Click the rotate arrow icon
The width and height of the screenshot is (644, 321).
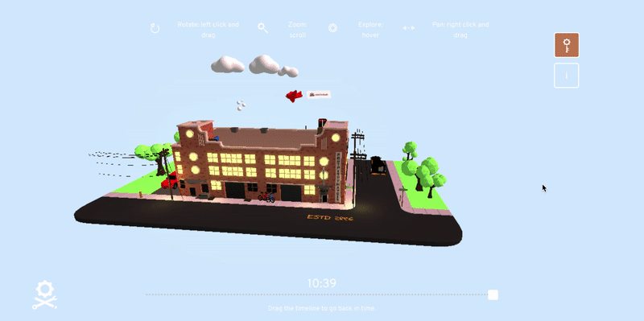pyautogui.click(x=155, y=28)
